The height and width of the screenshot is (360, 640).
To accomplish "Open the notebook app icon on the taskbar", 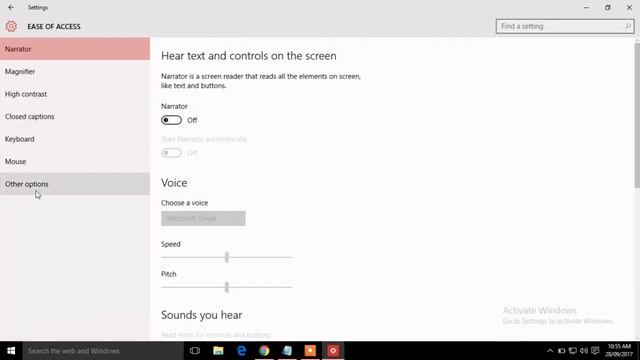I will tap(287, 351).
